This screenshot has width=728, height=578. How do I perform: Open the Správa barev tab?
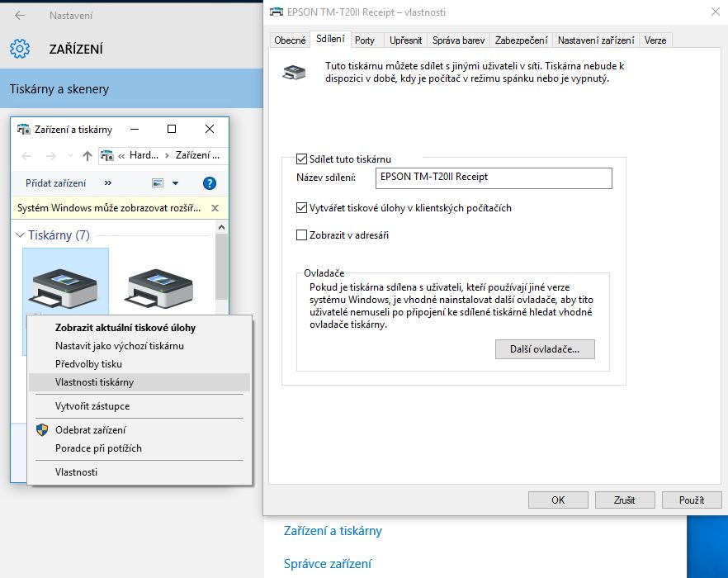point(458,40)
